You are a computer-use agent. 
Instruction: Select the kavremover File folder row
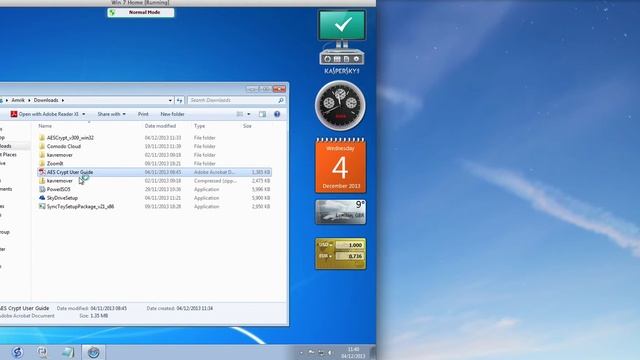[x=154, y=155]
